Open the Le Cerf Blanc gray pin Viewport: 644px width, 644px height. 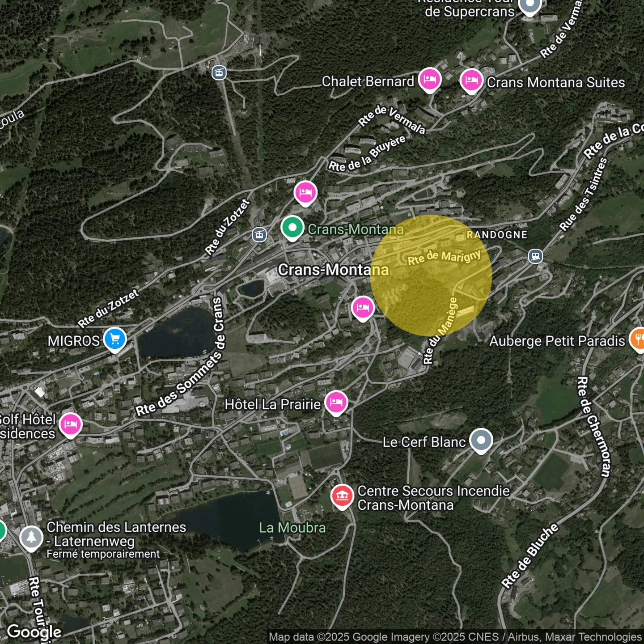coord(481,441)
